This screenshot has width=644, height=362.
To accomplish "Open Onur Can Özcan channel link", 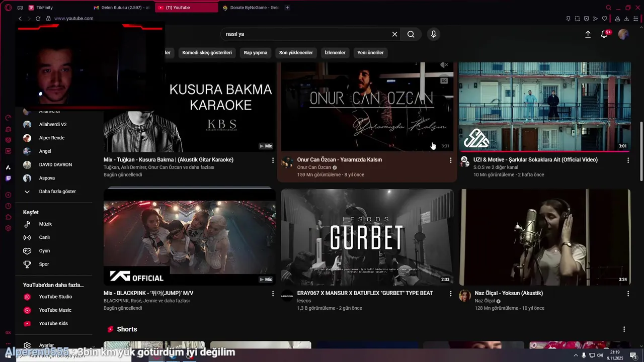I will point(314,167).
